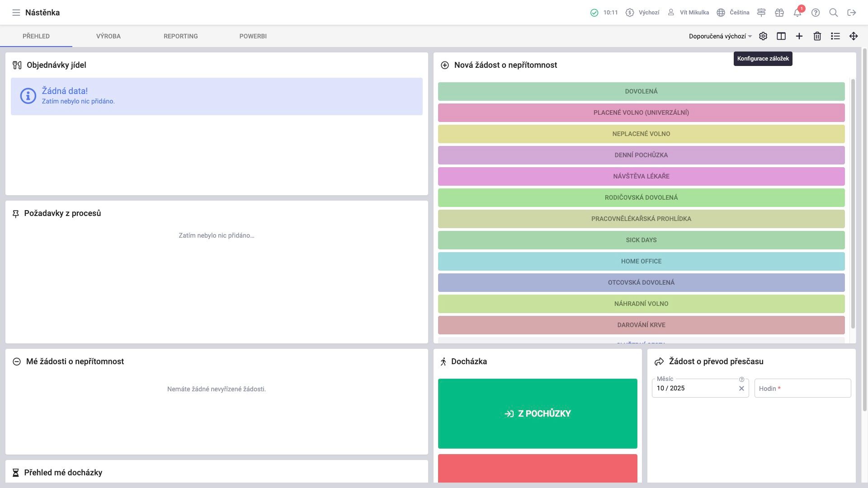Click the logout icon
This screenshot has width=868, height=488.
pyautogui.click(x=851, y=13)
